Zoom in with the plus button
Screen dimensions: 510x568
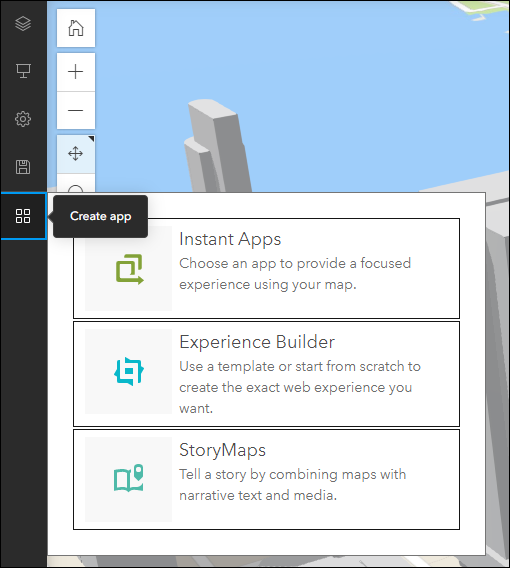(76, 72)
